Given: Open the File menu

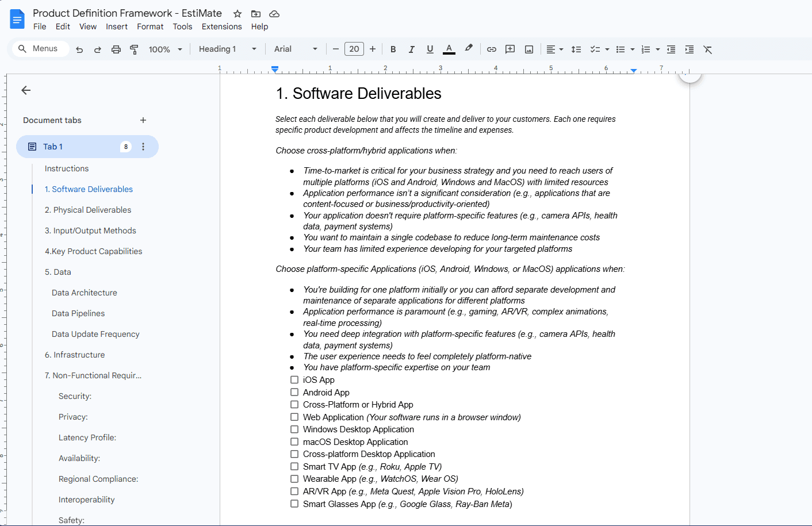Looking at the screenshot, I should tap(40, 26).
